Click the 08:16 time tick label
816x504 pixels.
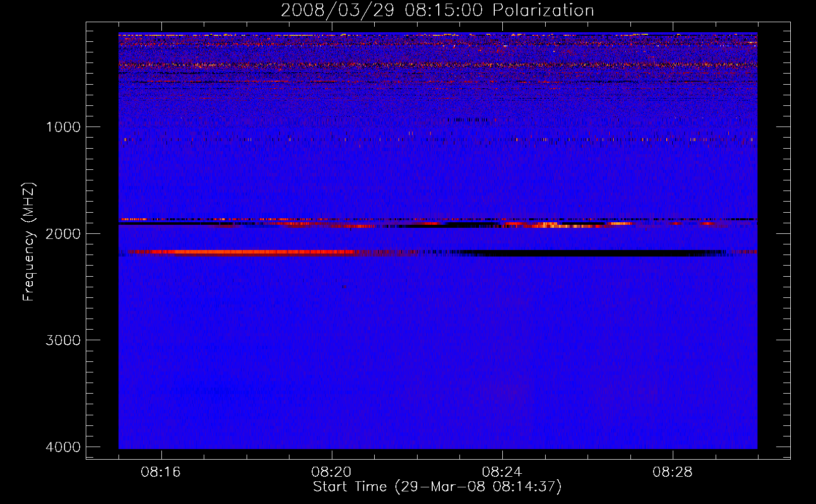coord(161,472)
